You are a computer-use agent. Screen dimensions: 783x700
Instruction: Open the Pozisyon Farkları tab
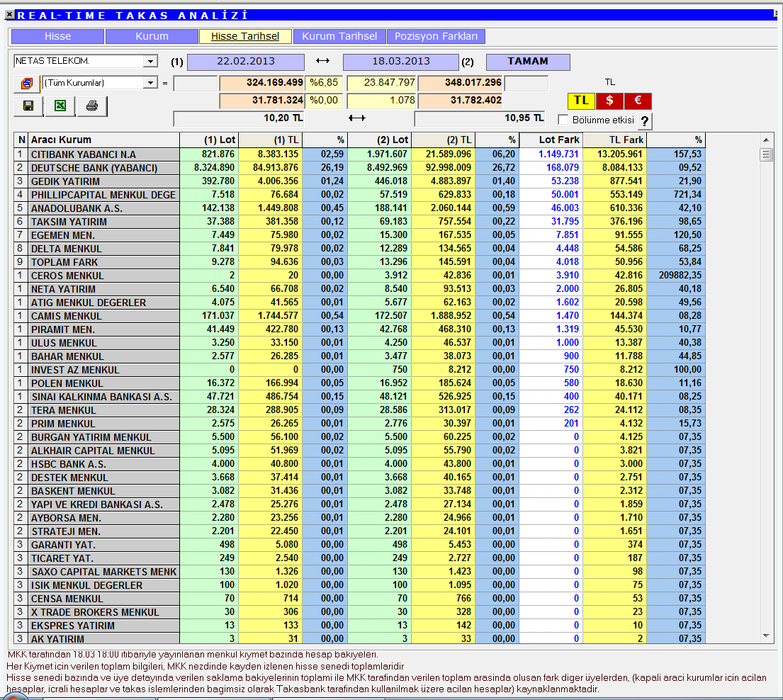436,36
